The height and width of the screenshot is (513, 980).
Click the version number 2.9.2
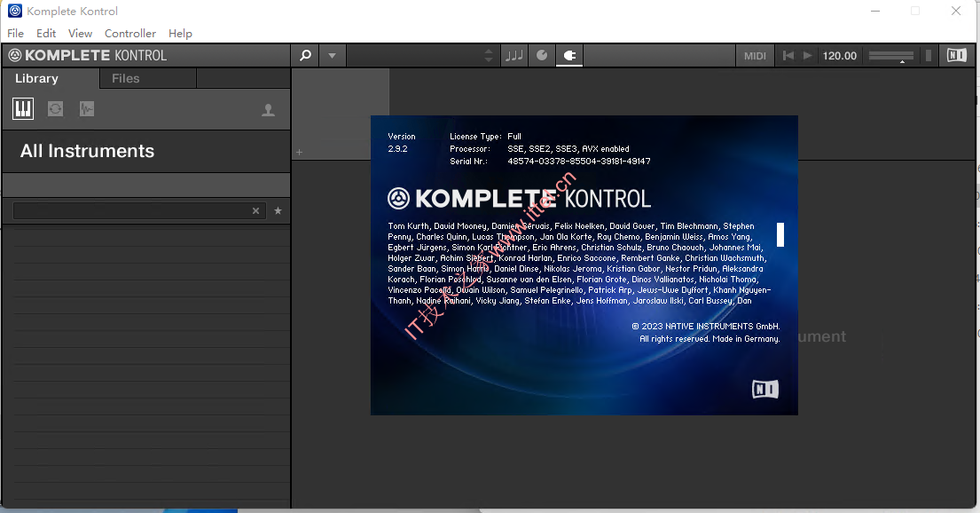(397, 149)
